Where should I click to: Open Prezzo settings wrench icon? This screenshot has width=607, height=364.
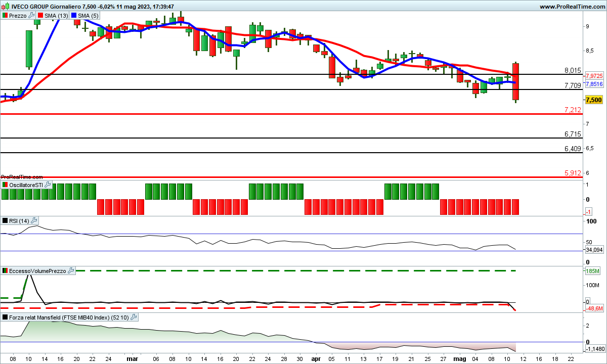pyautogui.click(x=32, y=16)
